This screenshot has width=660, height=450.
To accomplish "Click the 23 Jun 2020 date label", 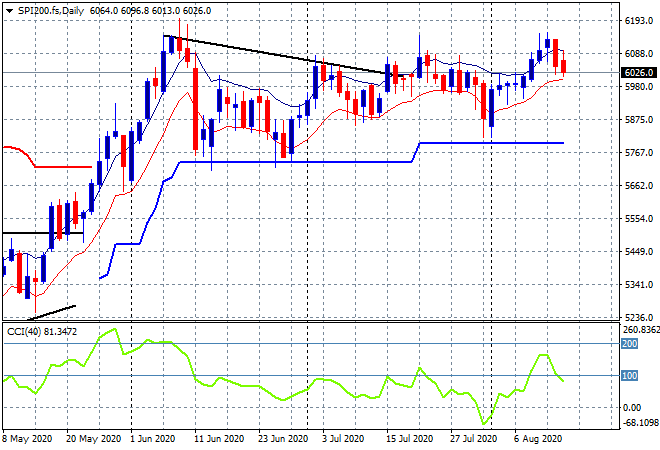I will [x=283, y=439].
